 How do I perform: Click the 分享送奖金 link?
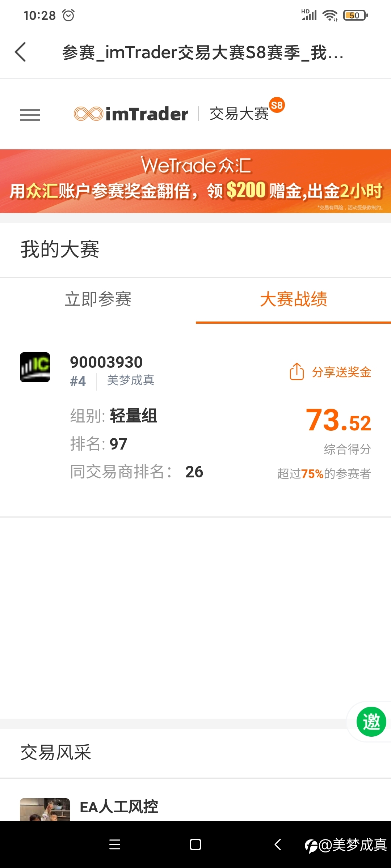point(341,372)
